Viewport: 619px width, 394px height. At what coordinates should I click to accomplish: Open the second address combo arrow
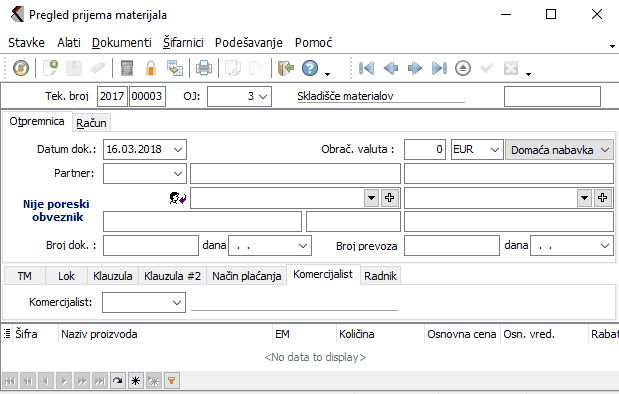point(584,197)
